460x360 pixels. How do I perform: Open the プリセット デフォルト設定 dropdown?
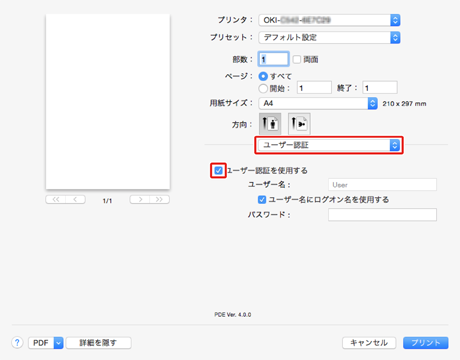click(x=329, y=37)
